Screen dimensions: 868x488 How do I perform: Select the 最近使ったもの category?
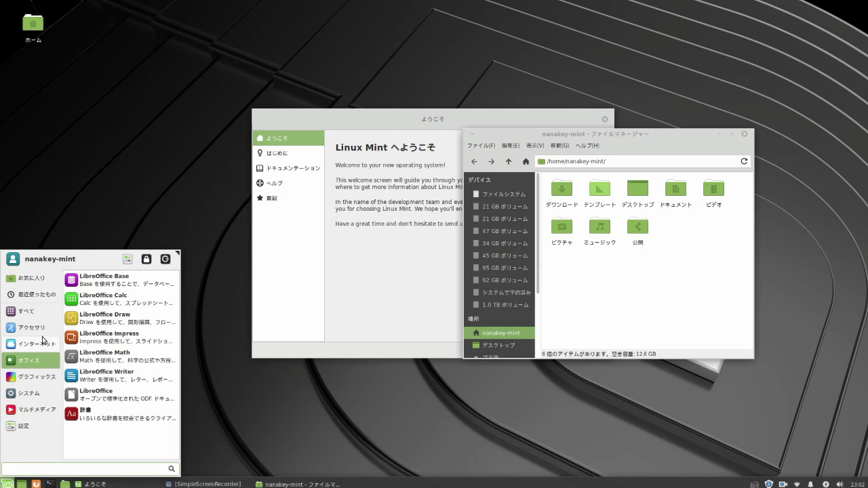(31, 294)
